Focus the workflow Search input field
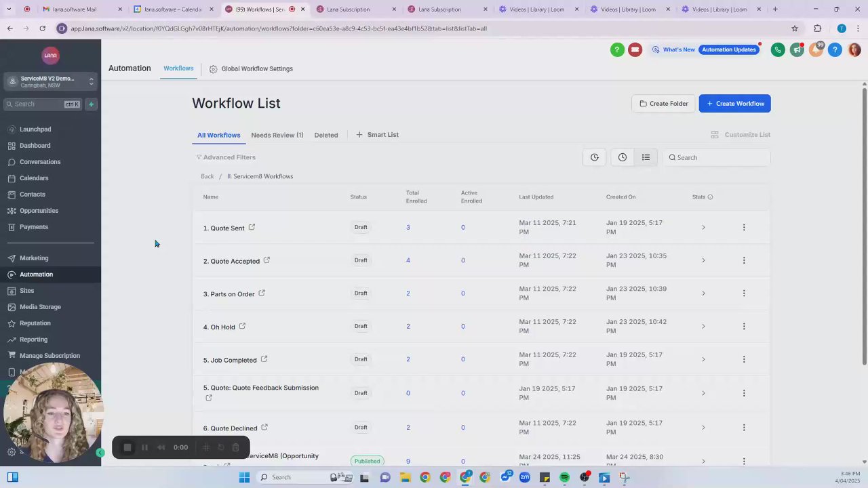This screenshot has height=488, width=868. (x=717, y=157)
